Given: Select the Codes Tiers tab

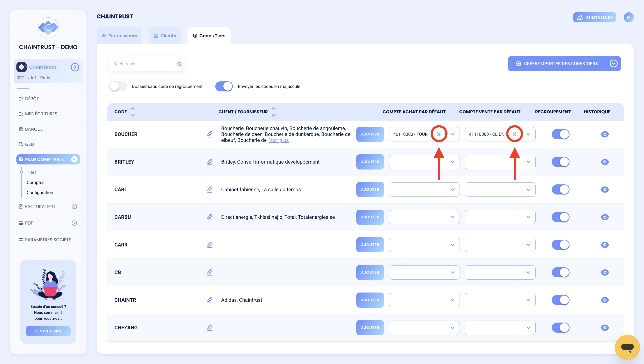Looking at the screenshot, I should (209, 36).
